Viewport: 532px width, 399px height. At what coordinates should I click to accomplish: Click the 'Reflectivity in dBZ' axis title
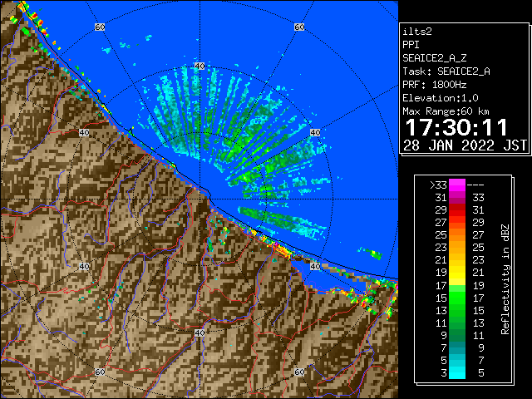[505, 279]
